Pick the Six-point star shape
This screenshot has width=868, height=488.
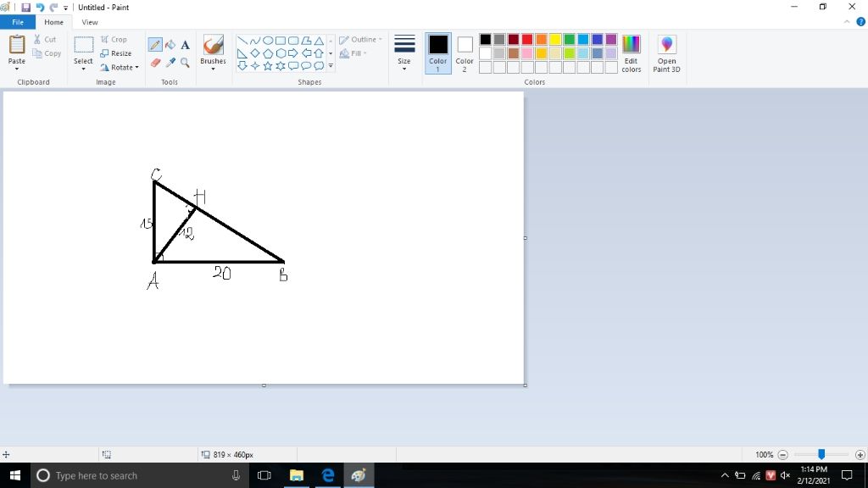pos(281,66)
